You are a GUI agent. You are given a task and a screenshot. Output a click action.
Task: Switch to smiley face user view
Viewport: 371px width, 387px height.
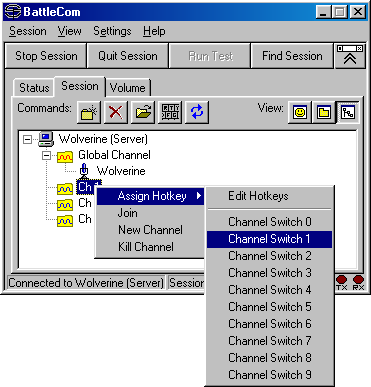point(300,112)
